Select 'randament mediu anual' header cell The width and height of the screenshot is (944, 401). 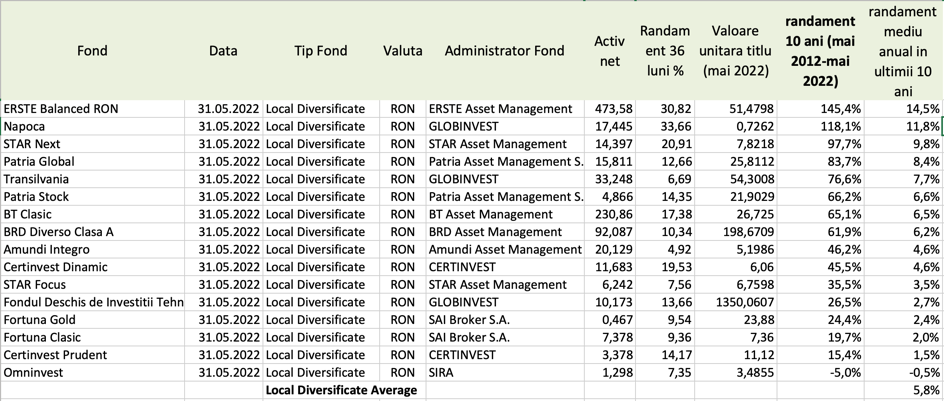(902, 51)
